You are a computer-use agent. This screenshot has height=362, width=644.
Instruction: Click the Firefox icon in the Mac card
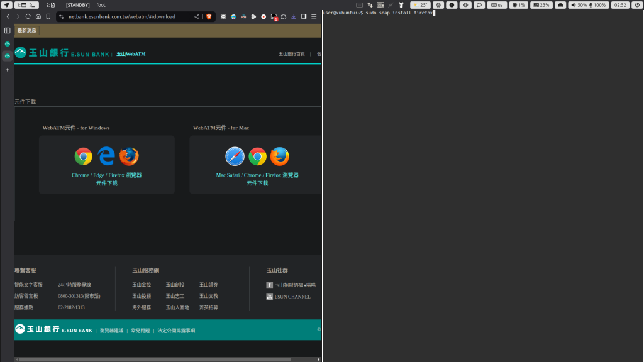(280, 156)
